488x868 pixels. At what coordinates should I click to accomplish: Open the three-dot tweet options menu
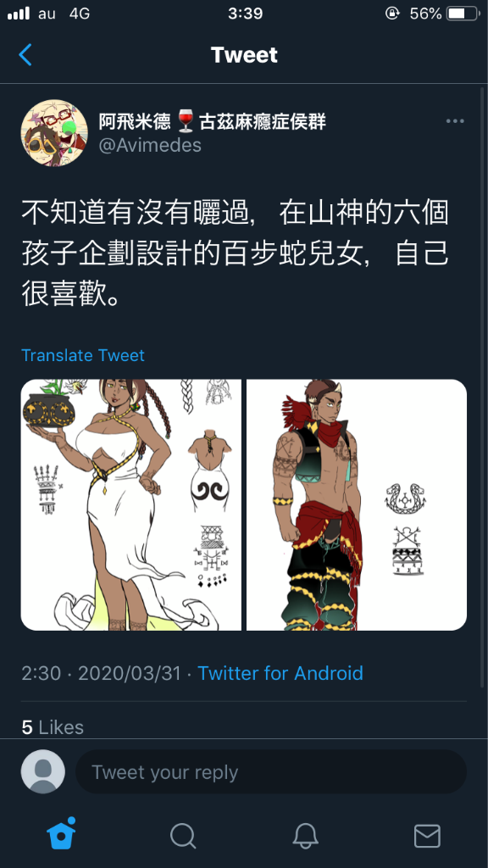coord(455,121)
